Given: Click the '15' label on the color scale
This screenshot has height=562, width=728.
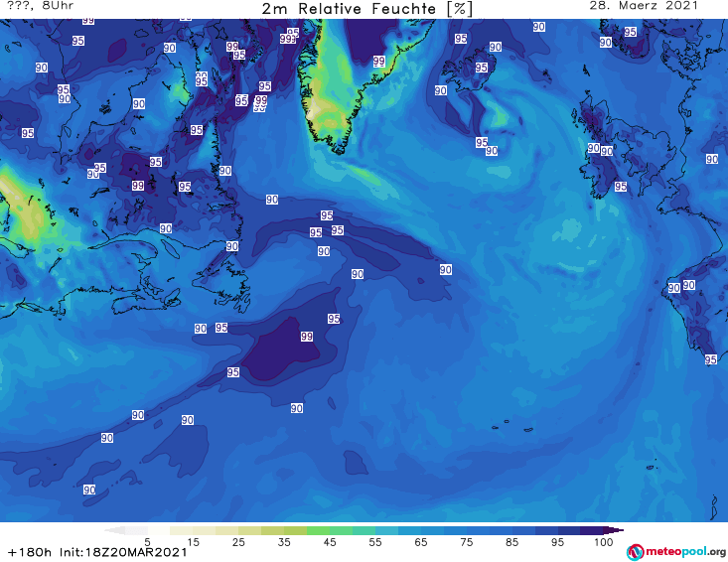Looking at the screenshot, I should point(193,542).
